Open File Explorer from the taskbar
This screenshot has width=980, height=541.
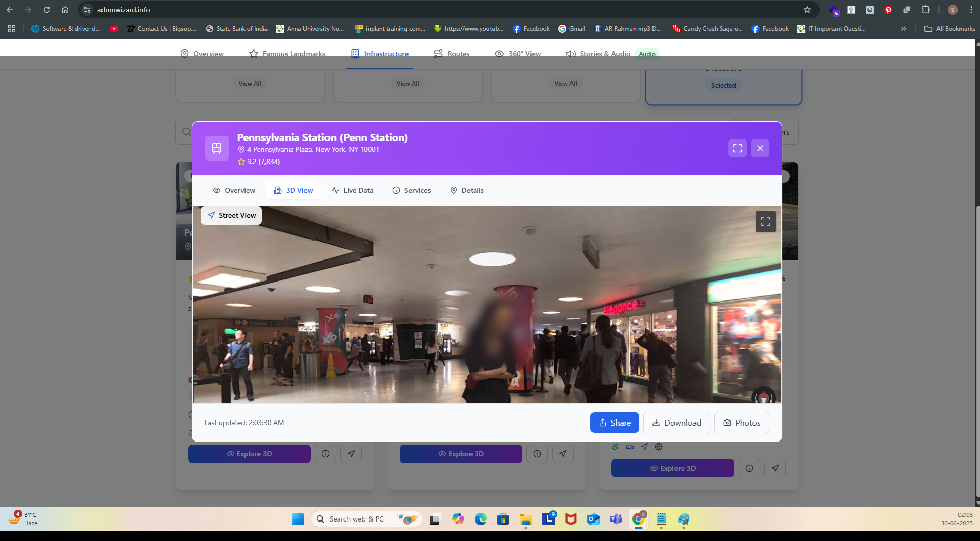point(525,519)
